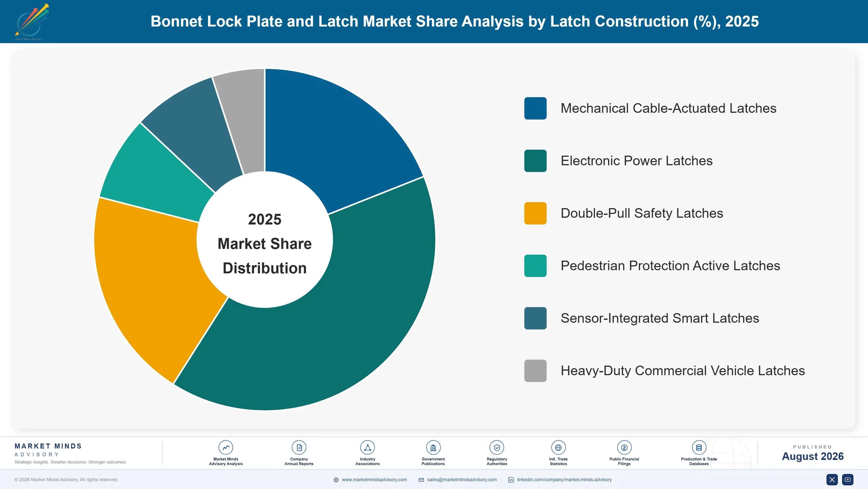
Task: Click the sales@marketmindsadvisory.com email link
Action: point(462,480)
